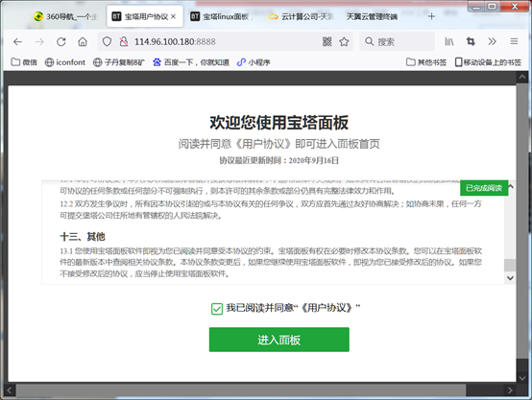Switch to the 云计算公司-天翼 tab
The image size is (532, 400).
(x=302, y=16)
